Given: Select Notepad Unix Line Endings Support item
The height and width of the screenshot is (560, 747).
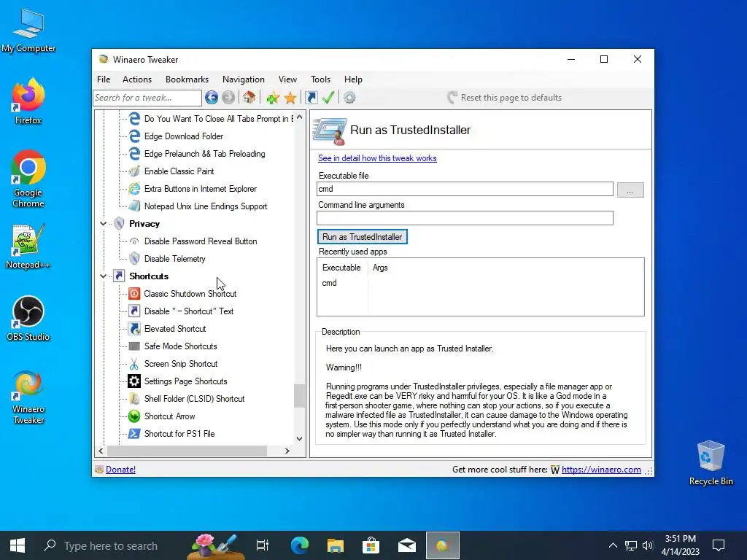Looking at the screenshot, I should (206, 206).
